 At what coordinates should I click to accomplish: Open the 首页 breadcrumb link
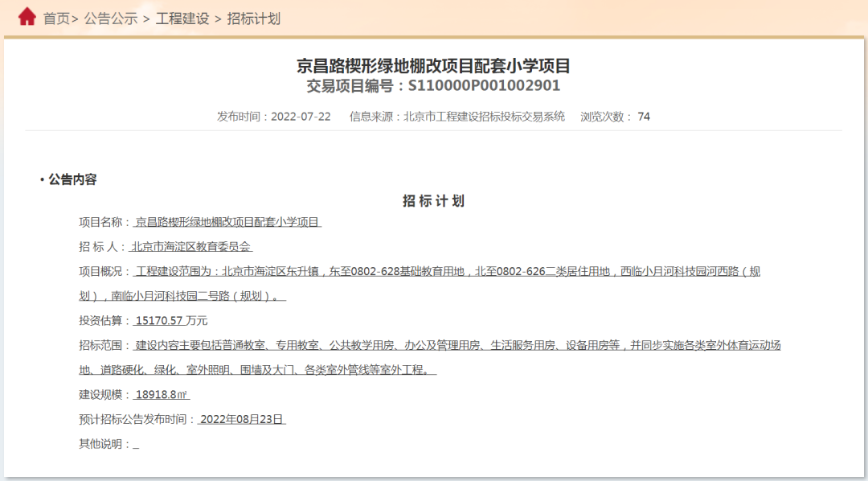(x=56, y=18)
